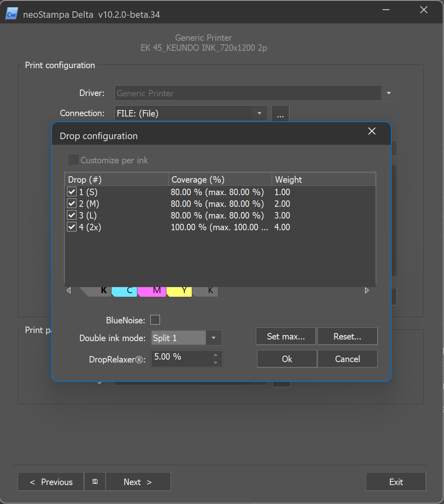Click weight value 4.00
This screenshot has width=444, height=504.
pyautogui.click(x=282, y=227)
